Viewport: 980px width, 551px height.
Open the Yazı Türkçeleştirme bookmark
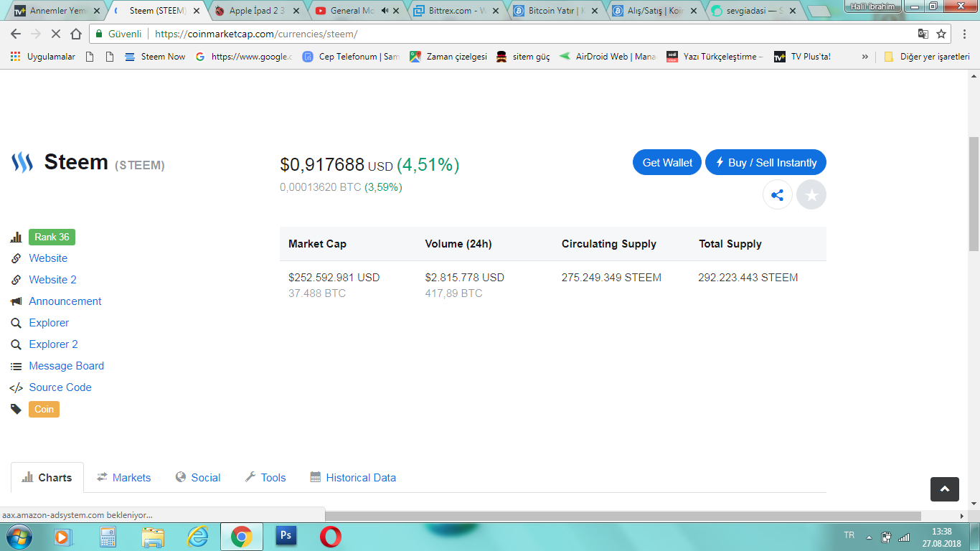[x=715, y=57]
